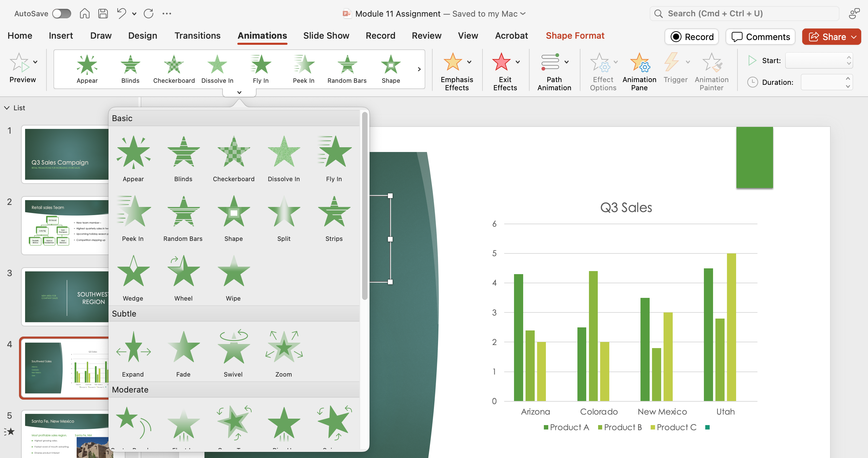This screenshot has height=458, width=868.
Task: Click the Save icon
Action: click(x=103, y=14)
